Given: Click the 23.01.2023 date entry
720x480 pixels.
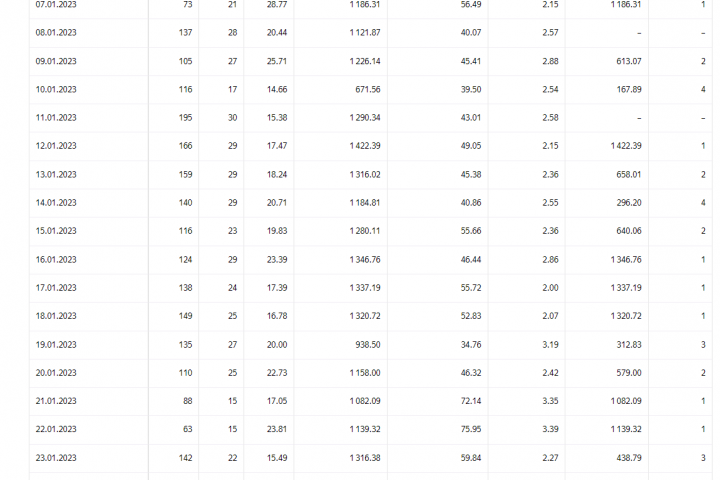Looking at the screenshot, I should [x=56, y=458].
